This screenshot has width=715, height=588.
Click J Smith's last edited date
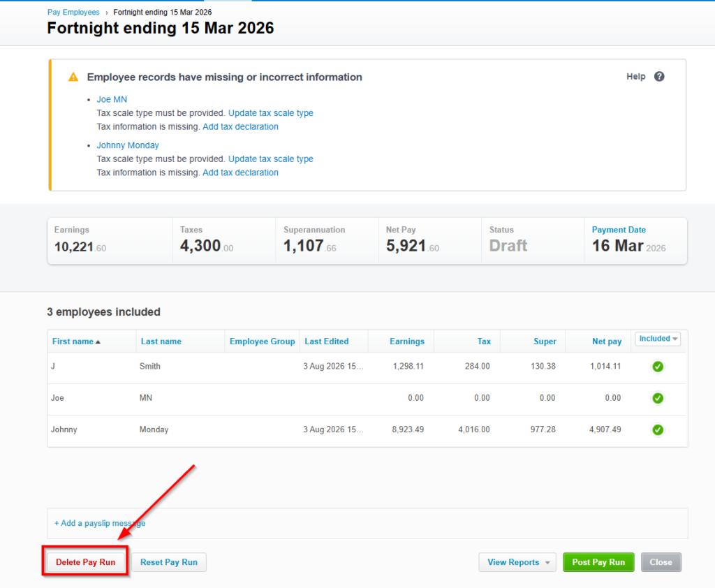[x=333, y=367]
